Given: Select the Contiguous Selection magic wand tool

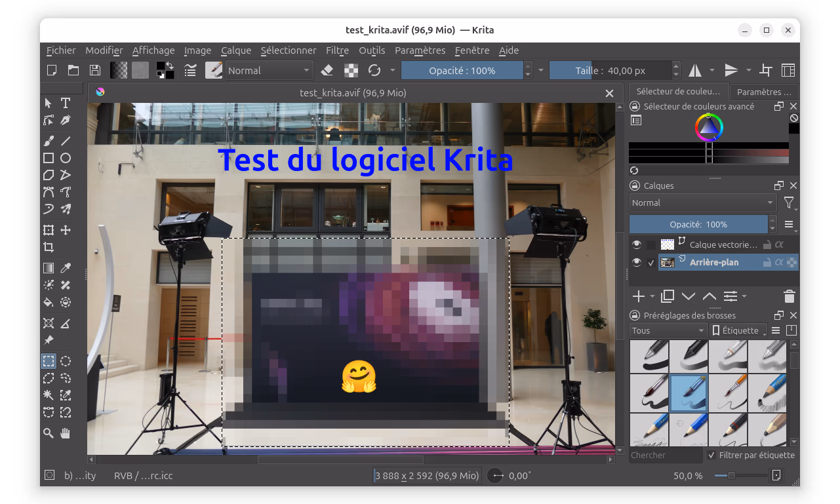Looking at the screenshot, I should tap(49, 395).
